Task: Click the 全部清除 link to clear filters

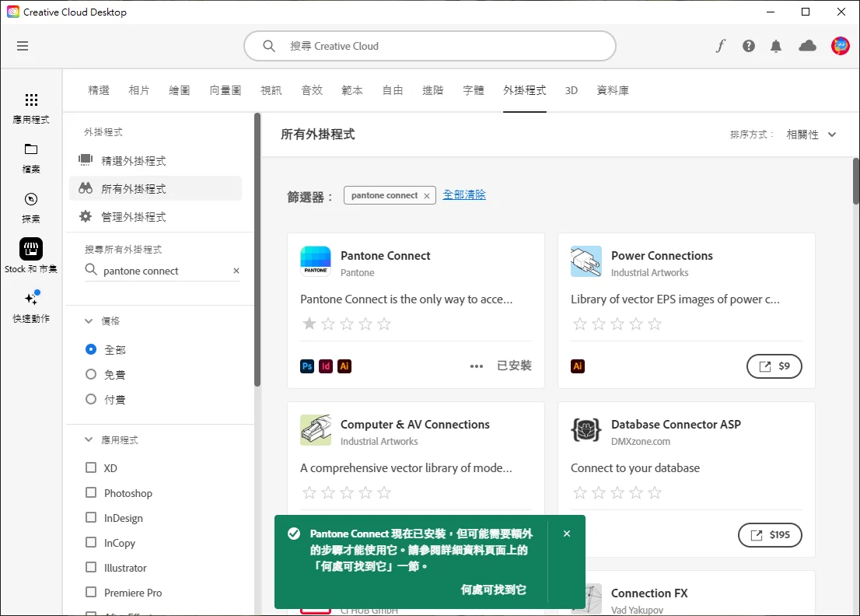Action: point(464,194)
